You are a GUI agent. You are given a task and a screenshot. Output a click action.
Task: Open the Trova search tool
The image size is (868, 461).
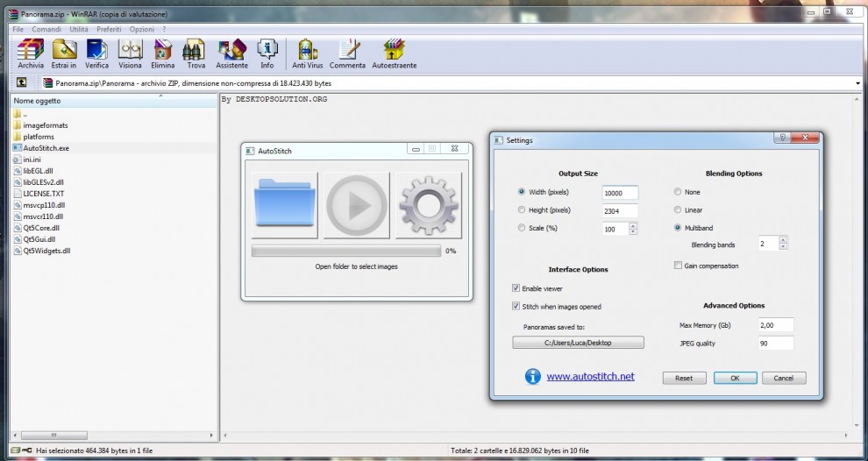click(x=196, y=53)
